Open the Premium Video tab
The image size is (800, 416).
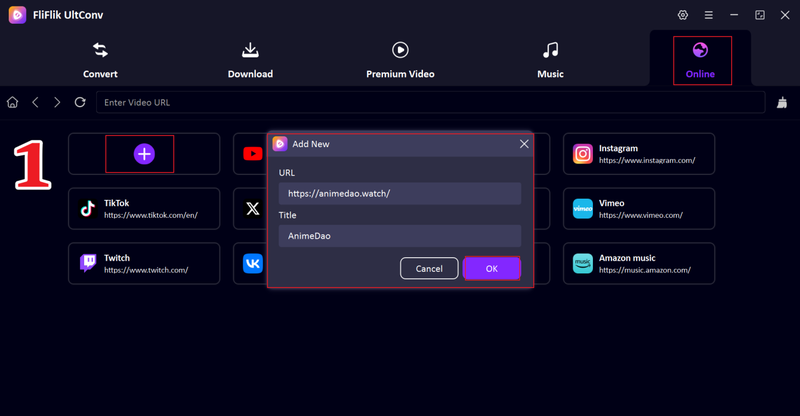tap(400, 60)
